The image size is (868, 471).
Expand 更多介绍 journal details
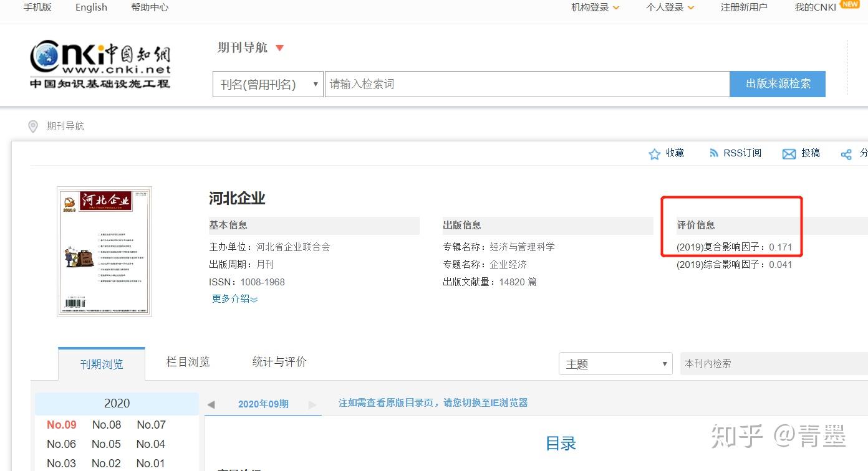point(235,298)
